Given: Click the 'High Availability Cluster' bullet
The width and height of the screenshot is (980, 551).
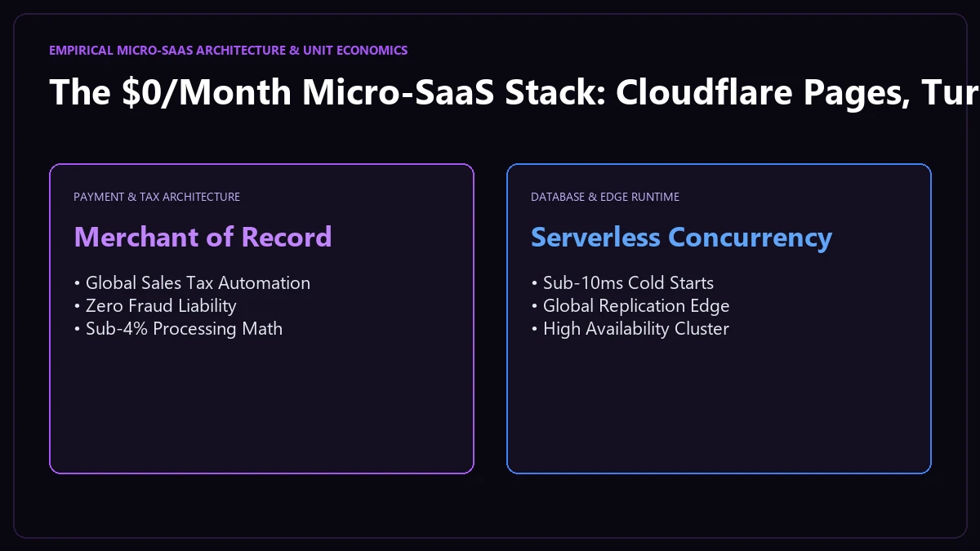Looking at the screenshot, I should point(630,329).
